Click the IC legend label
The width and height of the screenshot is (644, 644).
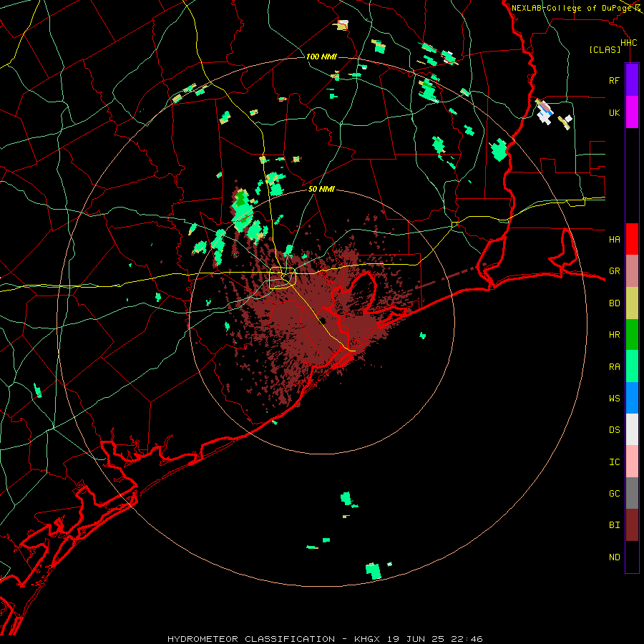click(x=614, y=462)
